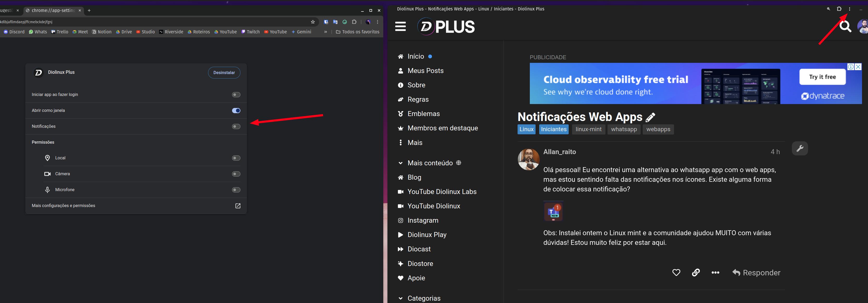Show more post actions with ellipsis icon

coord(715,273)
